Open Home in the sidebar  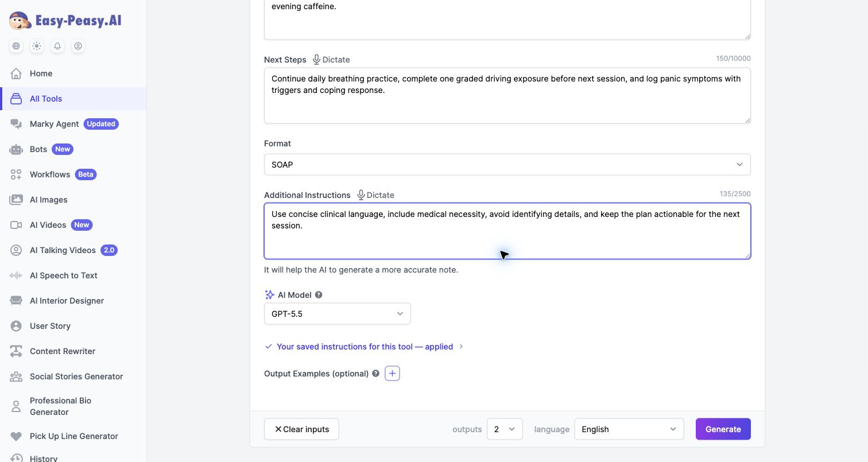(73, 73)
